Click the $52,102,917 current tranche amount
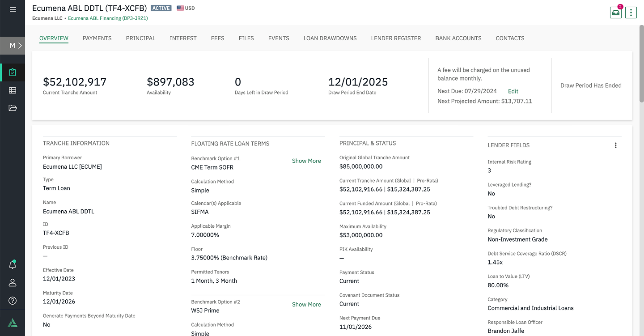 tap(75, 82)
